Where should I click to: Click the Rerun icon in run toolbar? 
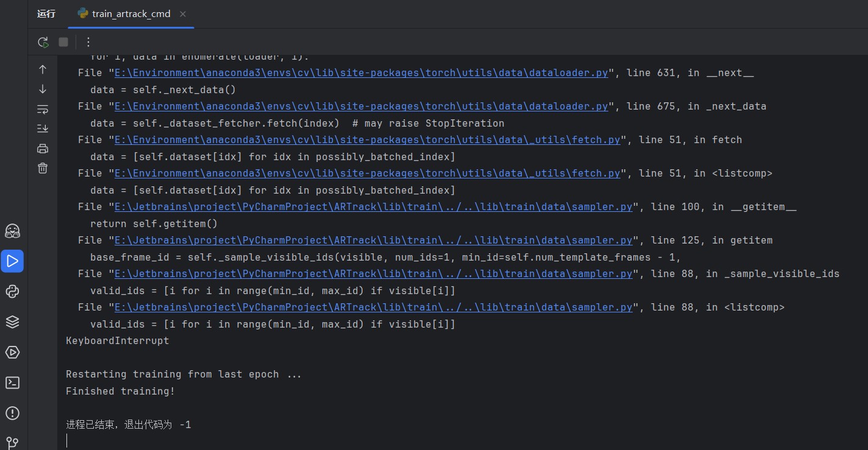click(43, 42)
